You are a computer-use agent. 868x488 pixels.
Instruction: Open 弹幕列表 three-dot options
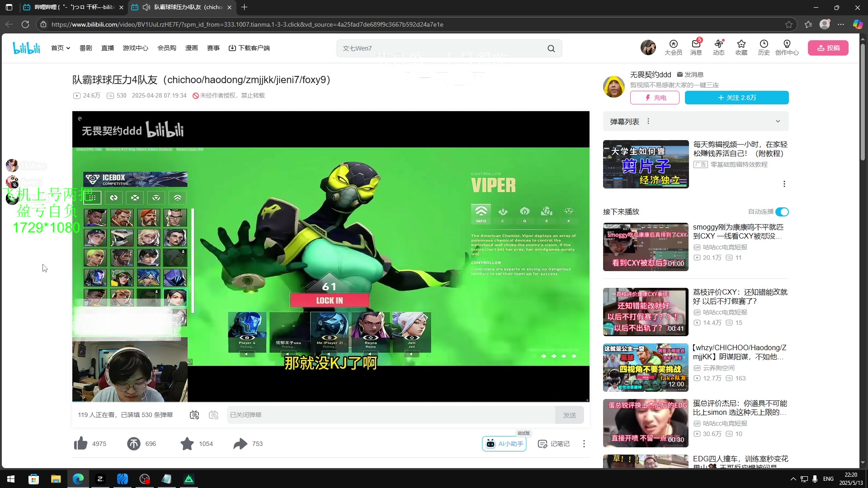tap(648, 122)
